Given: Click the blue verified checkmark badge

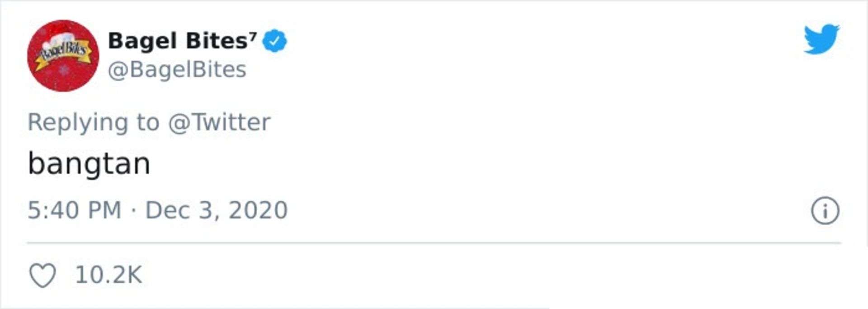Looking at the screenshot, I should [274, 41].
